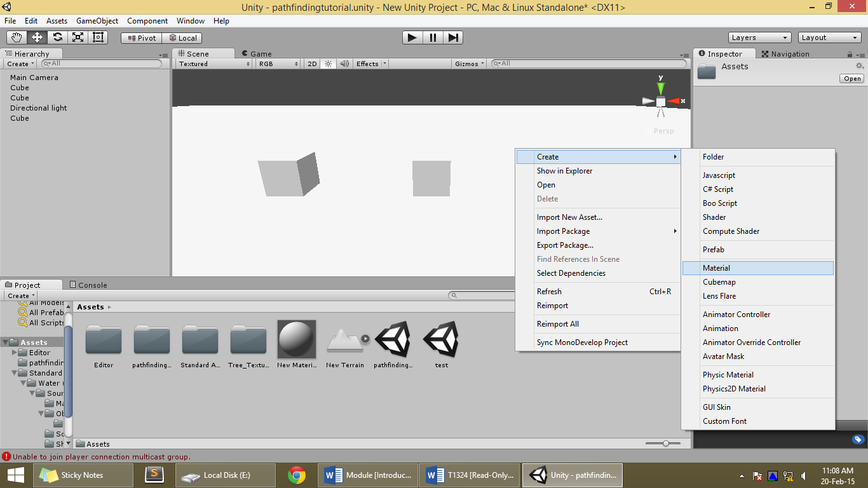The height and width of the screenshot is (488, 868).
Task: Toggle scene lighting with the sun icon
Action: (327, 64)
